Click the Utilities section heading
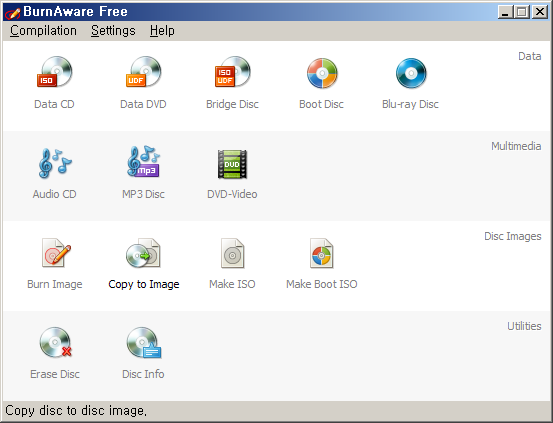 [x=524, y=326]
